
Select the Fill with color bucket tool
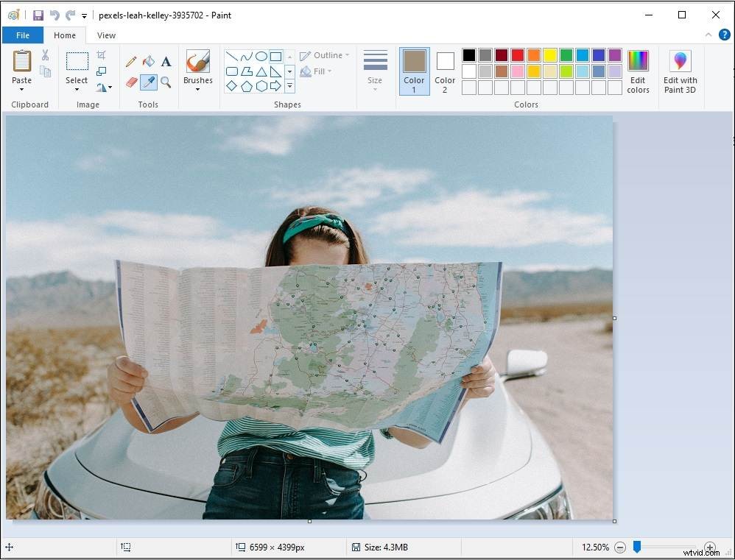pyautogui.click(x=148, y=60)
